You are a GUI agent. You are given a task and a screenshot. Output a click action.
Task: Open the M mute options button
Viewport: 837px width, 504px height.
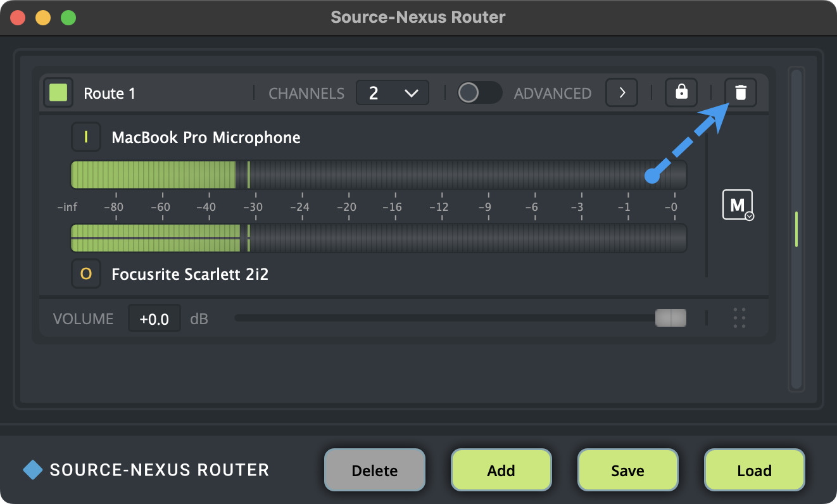[738, 205]
